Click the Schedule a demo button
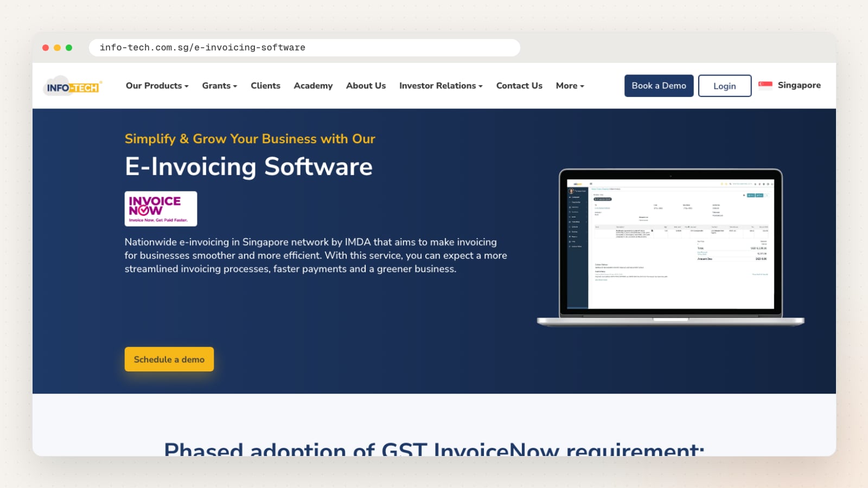Image resolution: width=868 pixels, height=488 pixels. (x=169, y=359)
